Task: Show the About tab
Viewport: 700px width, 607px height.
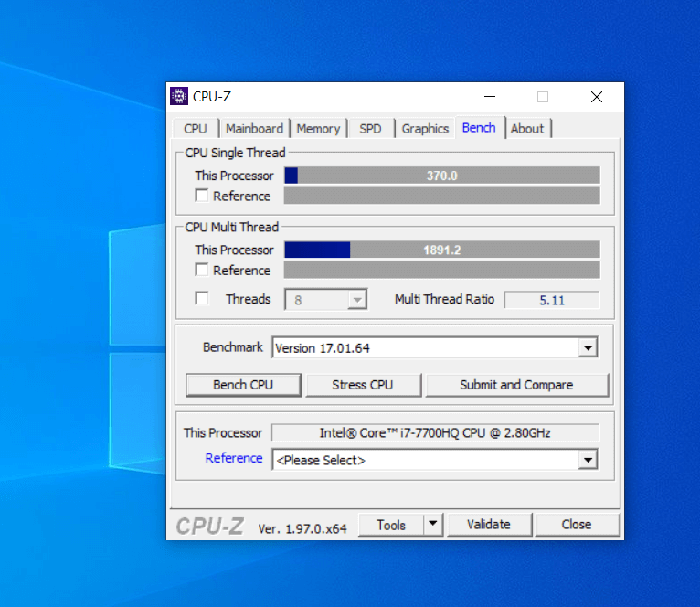Action: coord(527,129)
